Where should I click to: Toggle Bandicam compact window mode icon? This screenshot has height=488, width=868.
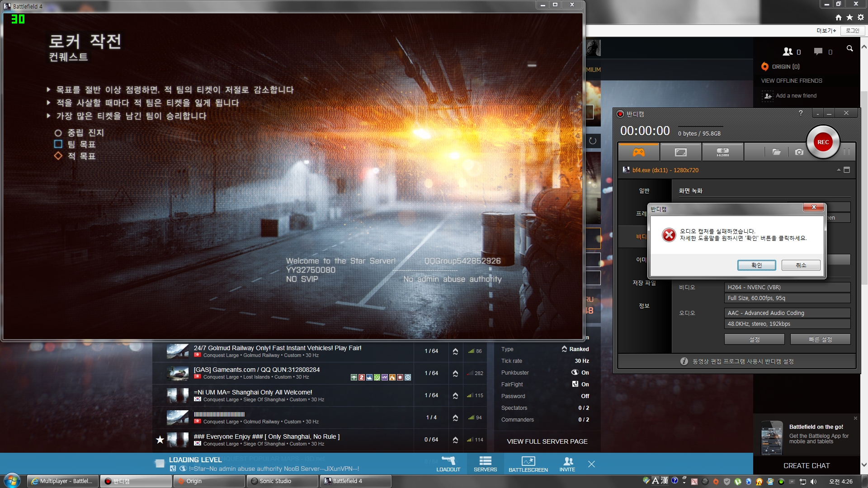click(847, 170)
